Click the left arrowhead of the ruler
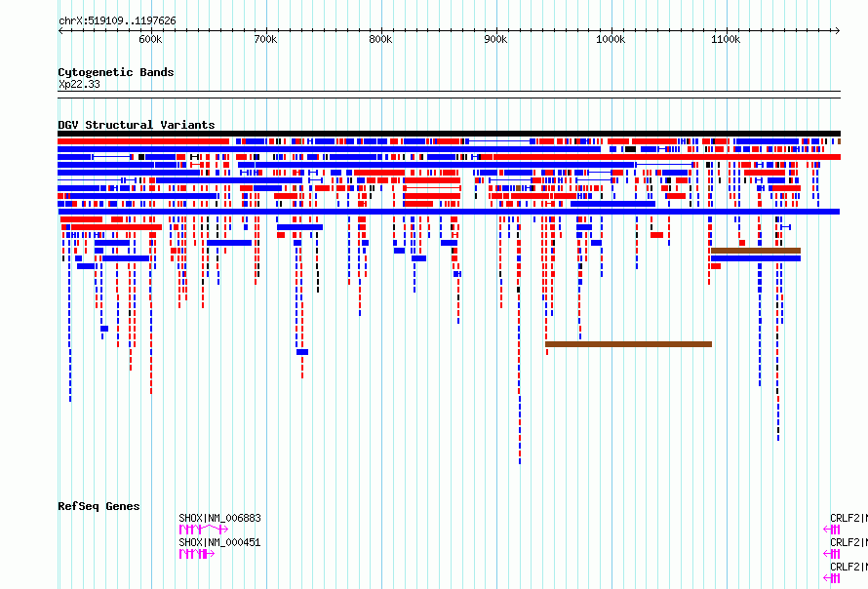 (x=60, y=30)
